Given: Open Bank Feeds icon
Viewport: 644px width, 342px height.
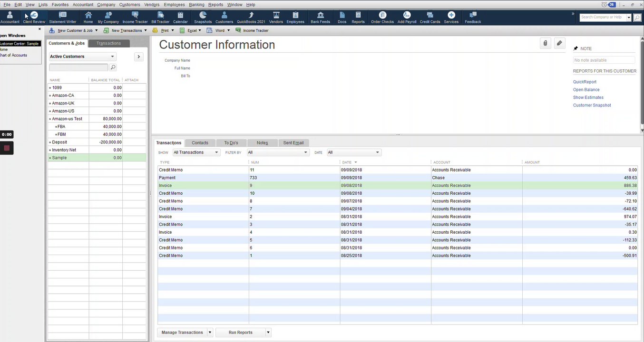Looking at the screenshot, I should point(320,18).
